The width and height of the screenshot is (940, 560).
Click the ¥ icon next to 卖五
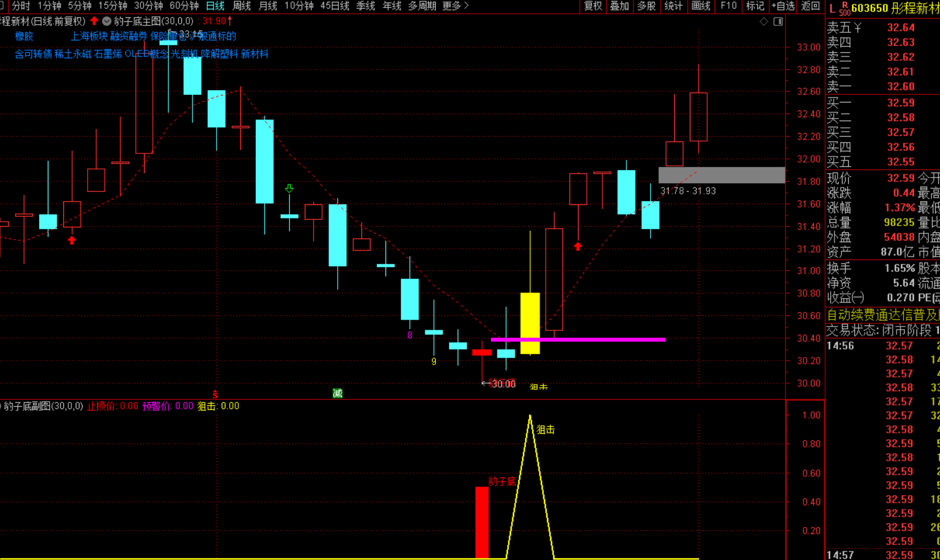pos(857,28)
